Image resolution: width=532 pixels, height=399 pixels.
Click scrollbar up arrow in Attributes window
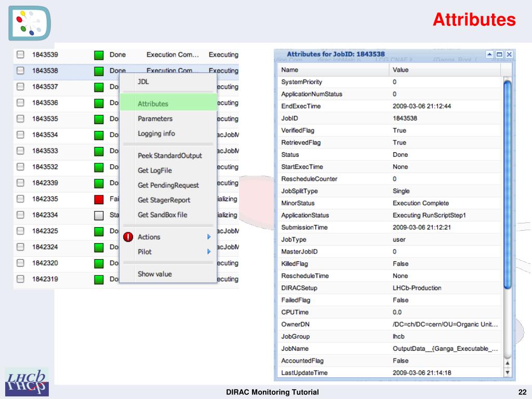pyautogui.click(x=507, y=363)
